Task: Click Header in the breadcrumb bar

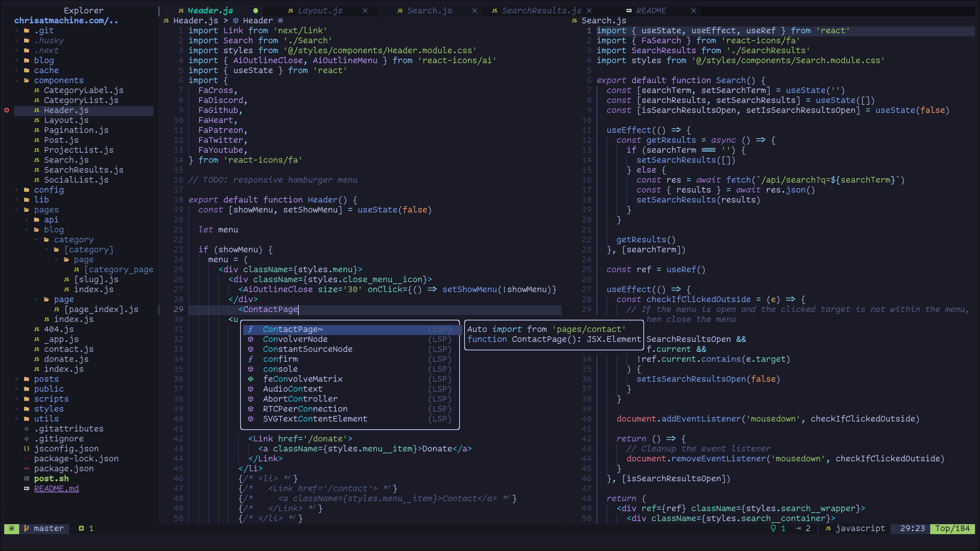Action: [258, 20]
